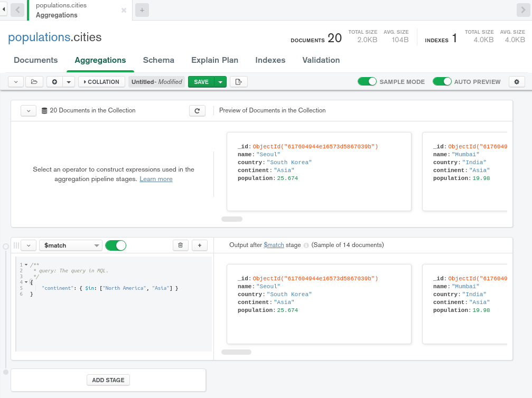
Task: Open a new tab with the plus icon
Action: [x=142, y=10]
